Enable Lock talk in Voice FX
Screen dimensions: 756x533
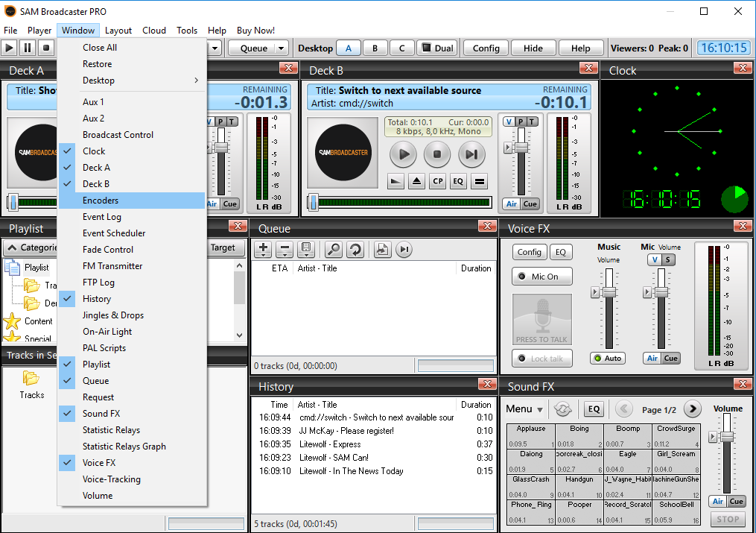pyautogui.click(x=541, y=358)
